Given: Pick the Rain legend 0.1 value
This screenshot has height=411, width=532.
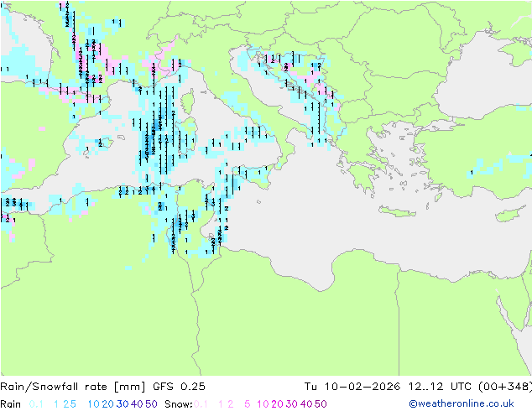Looking at the screenshot, I should point(36,404).
